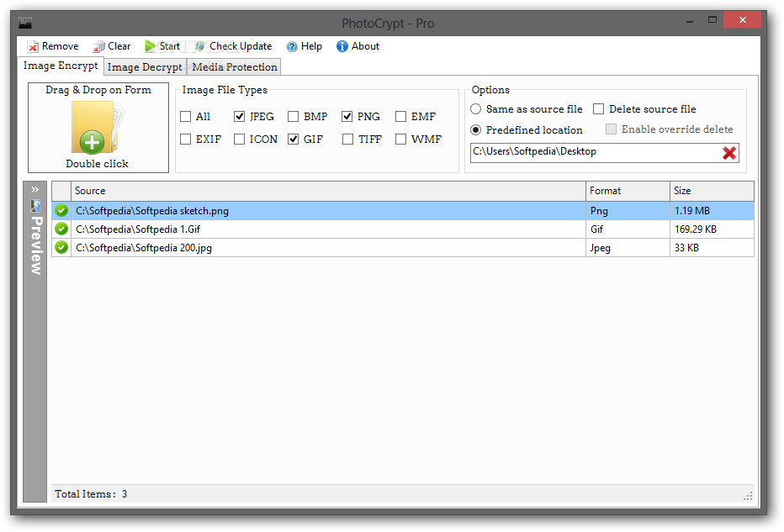This screenshot has height=532, width=784.
Task: Expand the Preview panel with the double-chevron
Action: click(35, 189)
